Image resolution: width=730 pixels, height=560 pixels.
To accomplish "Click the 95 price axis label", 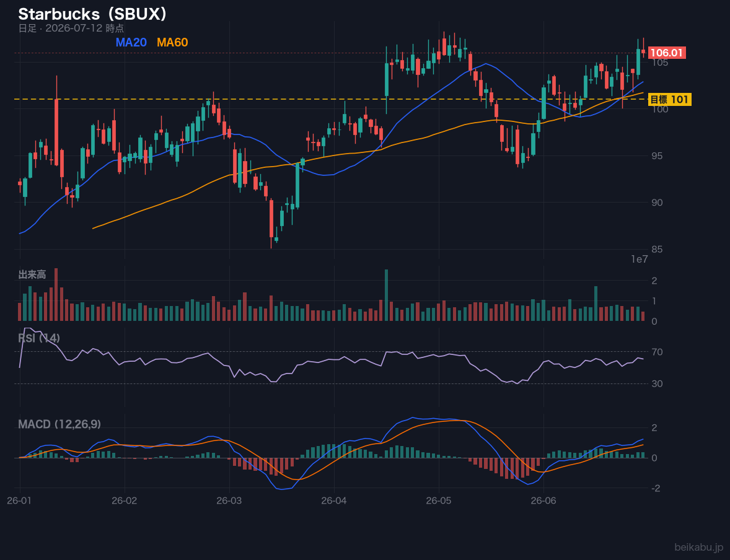I will pos(657,156).
